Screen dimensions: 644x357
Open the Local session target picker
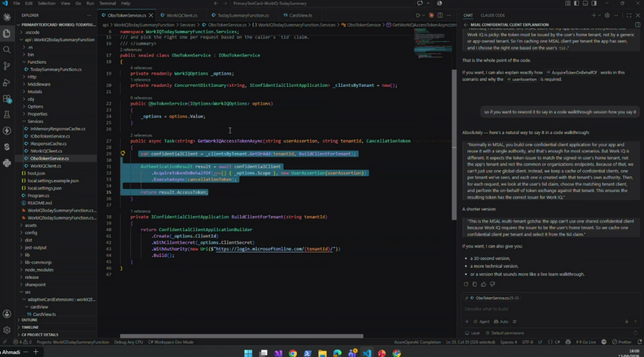(472, 333)
